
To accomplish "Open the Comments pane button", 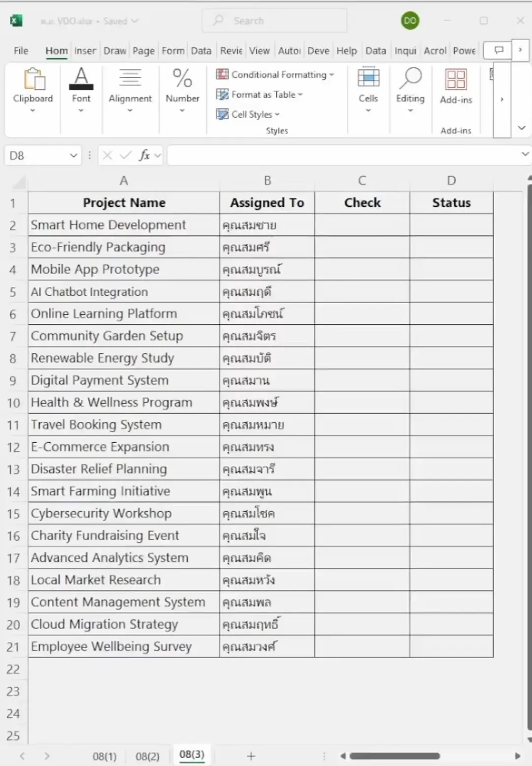I will (x=499, y=50).
